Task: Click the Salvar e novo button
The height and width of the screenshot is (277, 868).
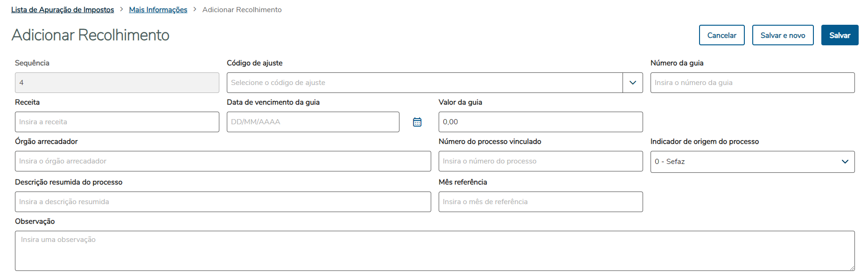Action: (x=783, y=36)
